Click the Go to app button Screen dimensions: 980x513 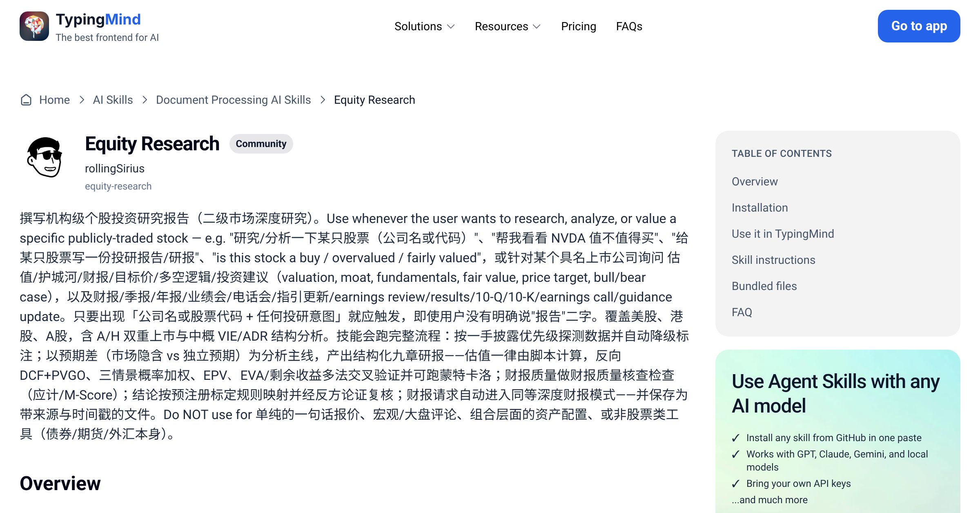pos(919,26)
